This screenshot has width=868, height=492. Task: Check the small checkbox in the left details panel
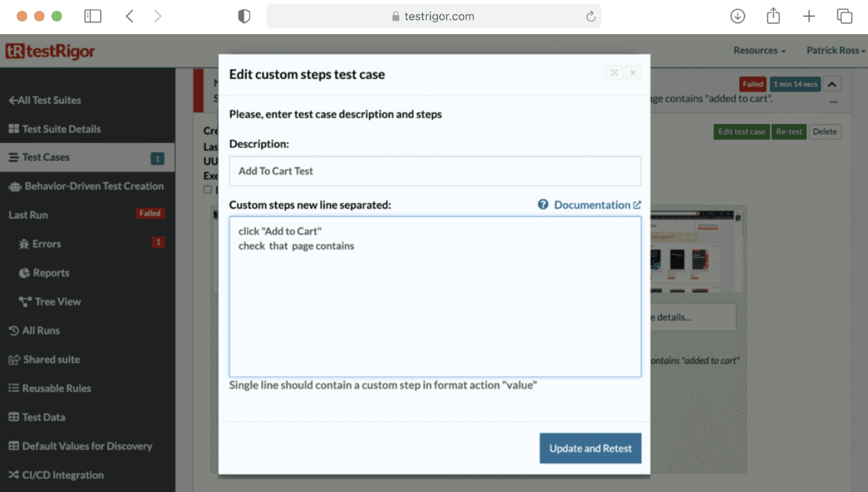(x=207, y=189)
